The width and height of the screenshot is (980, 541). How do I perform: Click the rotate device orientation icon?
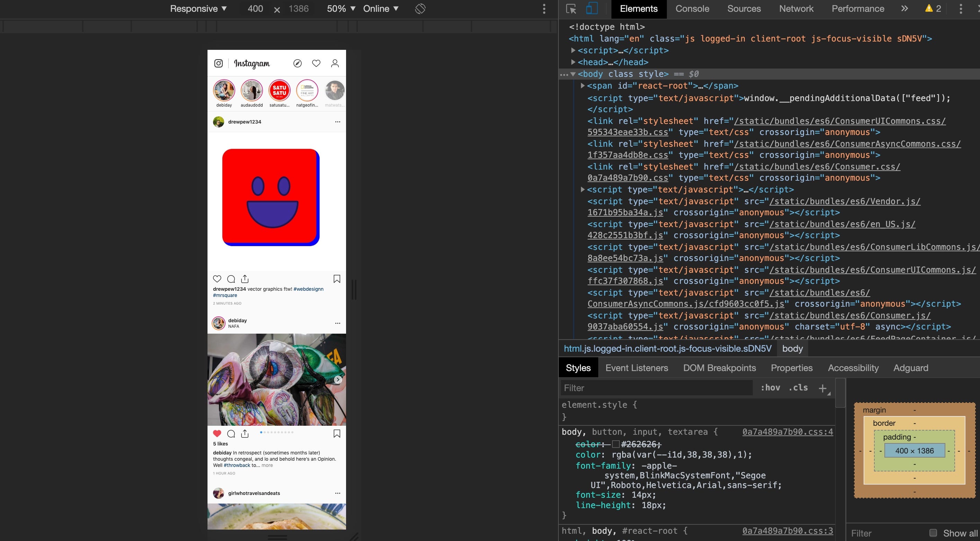point(420,8)
